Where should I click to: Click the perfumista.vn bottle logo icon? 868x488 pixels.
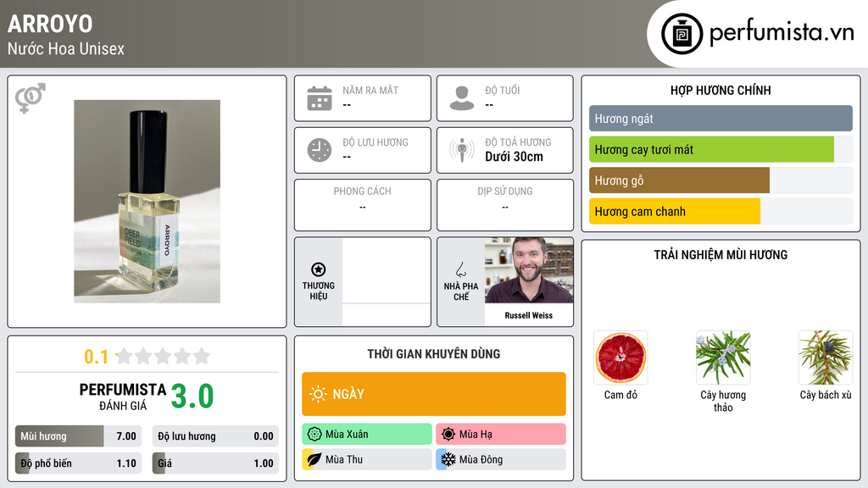[x=682, y=34]
